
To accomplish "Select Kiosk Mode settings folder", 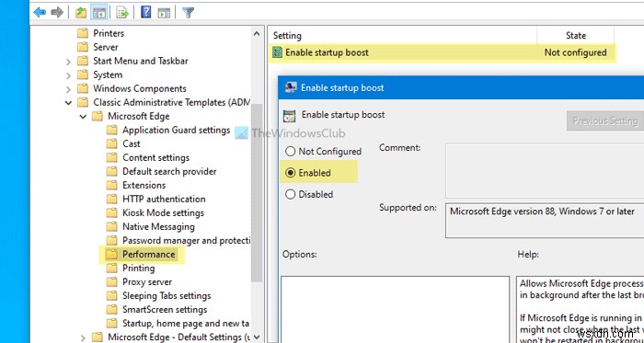I will [163, 213].
